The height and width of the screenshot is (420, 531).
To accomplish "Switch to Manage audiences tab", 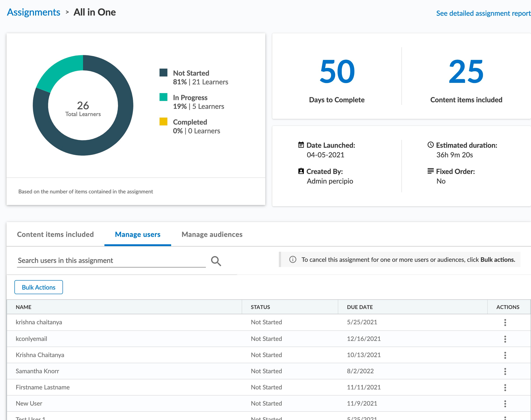I will (x=212, y=234).
